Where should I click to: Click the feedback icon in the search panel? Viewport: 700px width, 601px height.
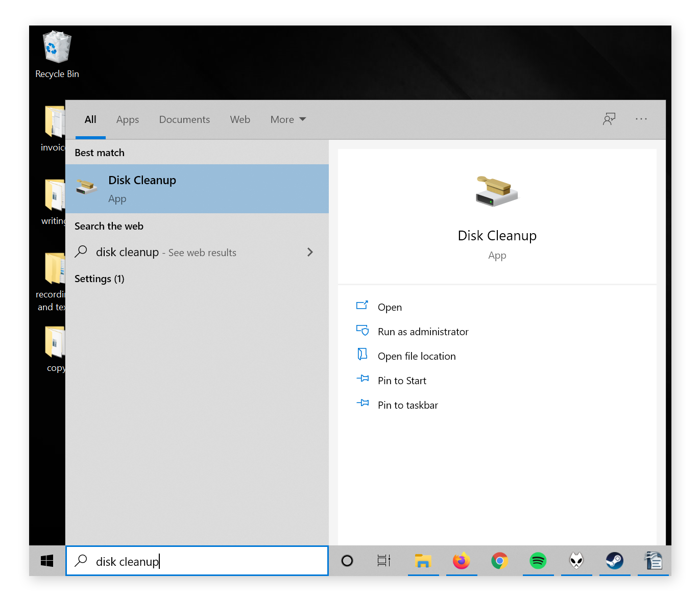point(609,119)
